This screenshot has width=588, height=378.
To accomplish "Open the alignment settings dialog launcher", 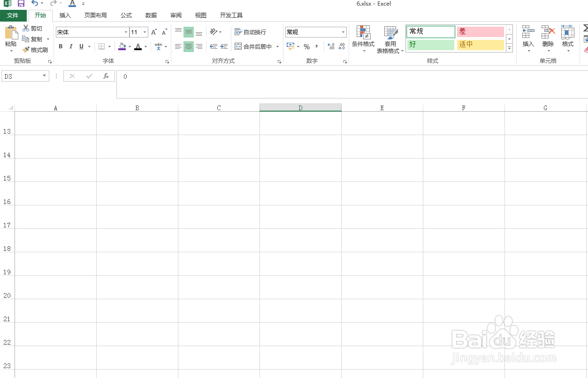I will (x=279, y=61).
